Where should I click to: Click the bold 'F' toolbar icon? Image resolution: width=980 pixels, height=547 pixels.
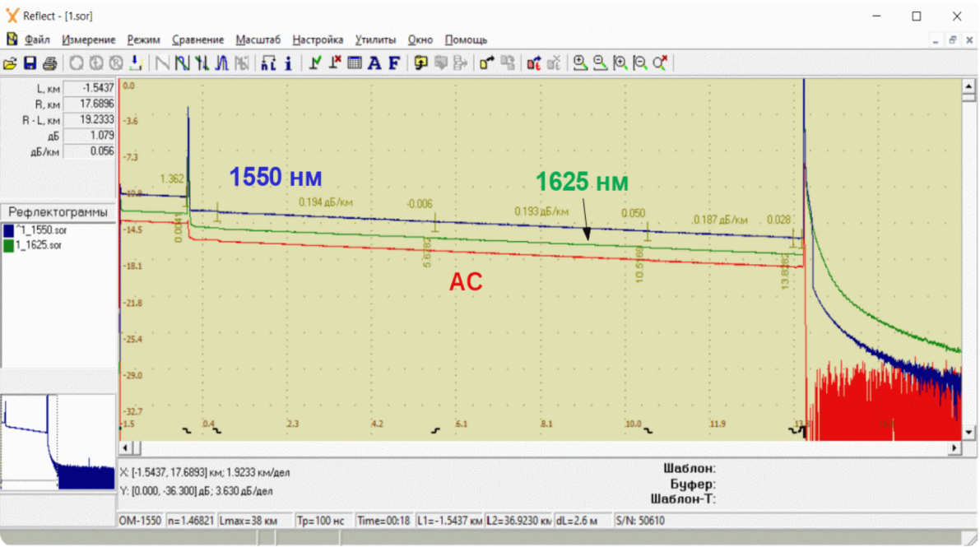coord(394,63)
